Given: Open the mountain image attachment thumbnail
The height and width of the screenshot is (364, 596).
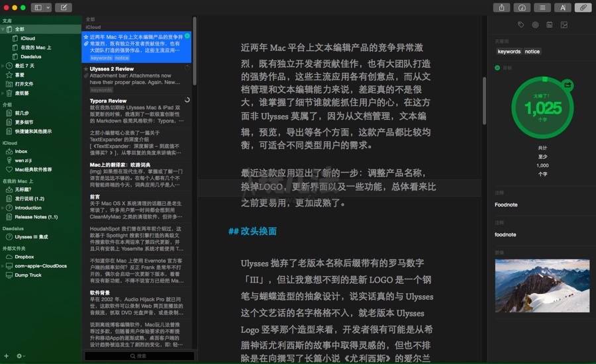Looking at the screenshot, I should point(542,286).
